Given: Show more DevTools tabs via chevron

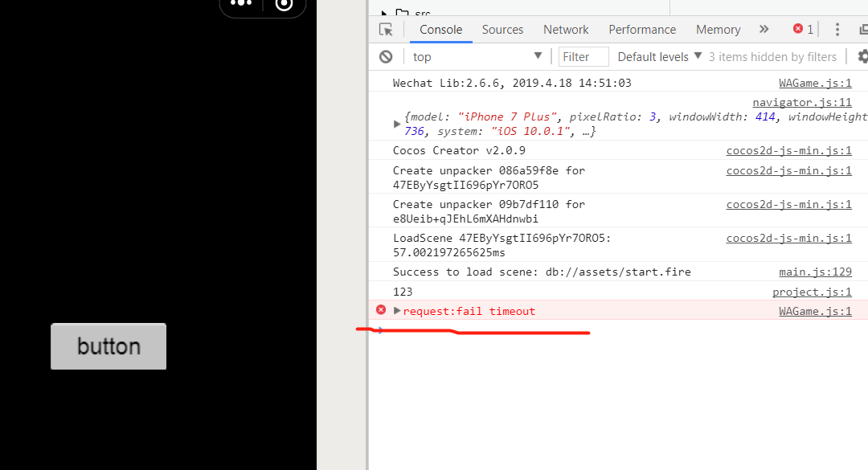Looking at the screenshot, I should coord(764,30).
